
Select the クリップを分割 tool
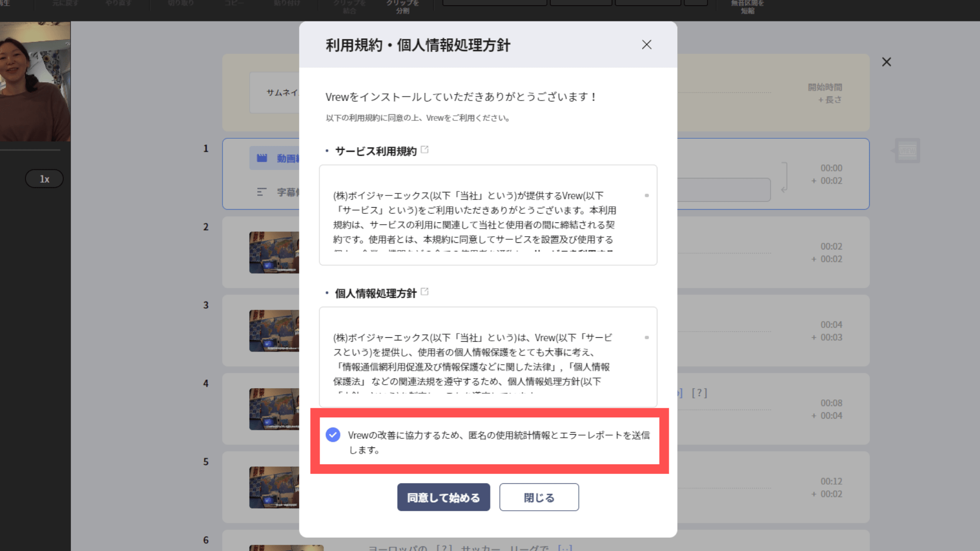click(x=403, y=5)
